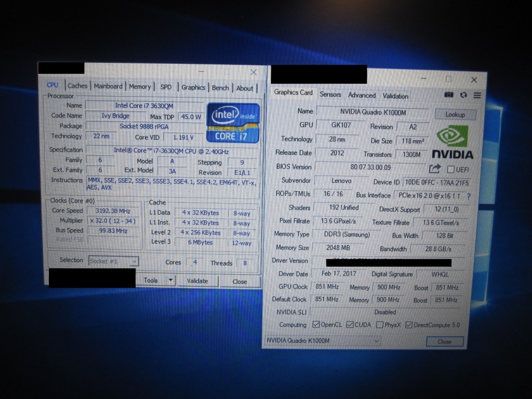Screen dimensions: 532x399
Task: Click the GPU Name field 'NVIDIA Quadro K1000M'
Action: [373, 112]
